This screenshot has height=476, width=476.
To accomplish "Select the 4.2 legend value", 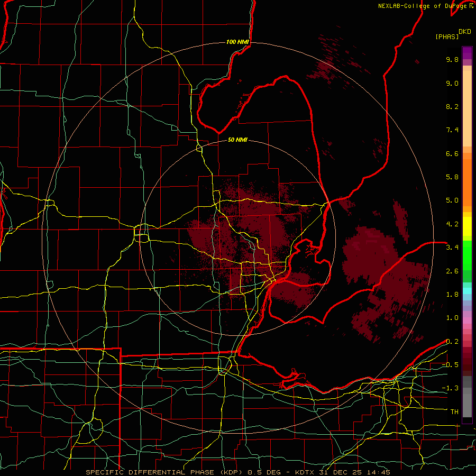I will [x=452, y=224].
